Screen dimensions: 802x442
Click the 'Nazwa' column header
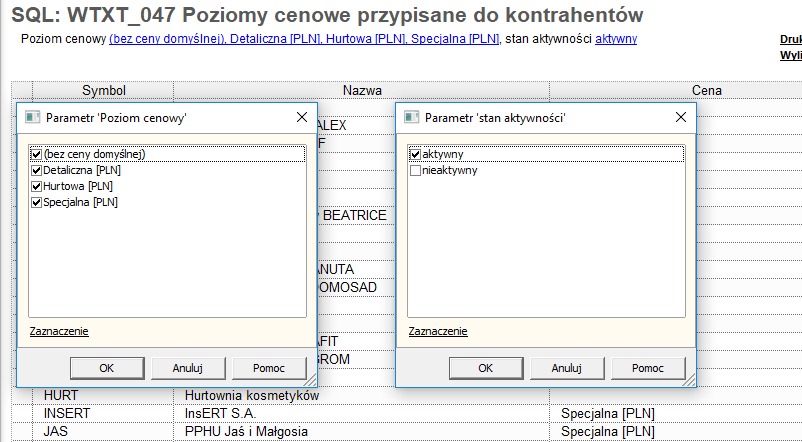(x=362, y=91)
